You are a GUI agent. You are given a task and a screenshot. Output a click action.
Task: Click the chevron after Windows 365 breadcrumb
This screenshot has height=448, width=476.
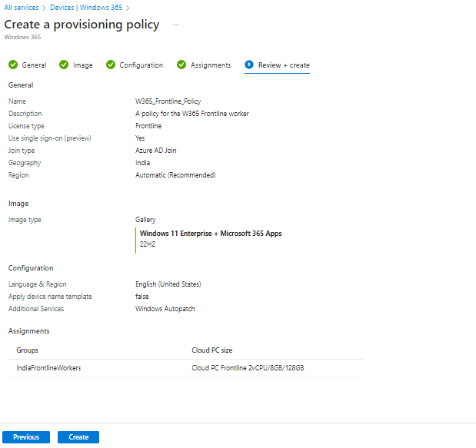[x=128, y=8]
